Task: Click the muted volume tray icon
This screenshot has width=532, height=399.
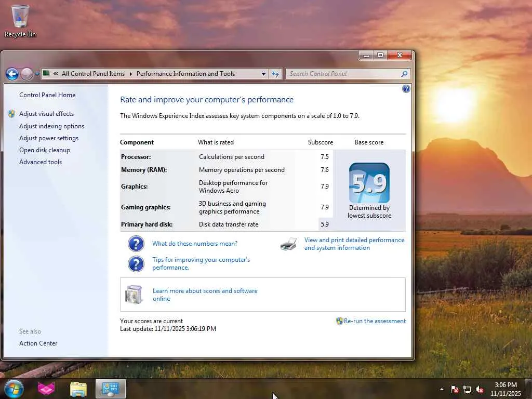Action: click(480, 389)
